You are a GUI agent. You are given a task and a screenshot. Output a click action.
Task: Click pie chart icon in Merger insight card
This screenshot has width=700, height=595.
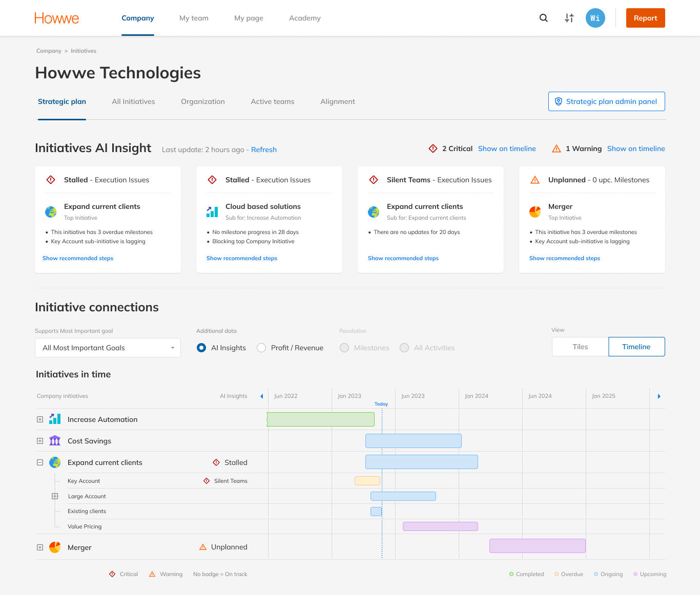[x=535, y=211]
